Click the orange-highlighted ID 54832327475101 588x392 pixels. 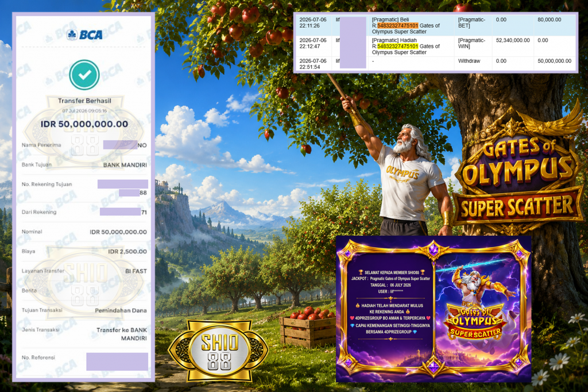(397, 25)
